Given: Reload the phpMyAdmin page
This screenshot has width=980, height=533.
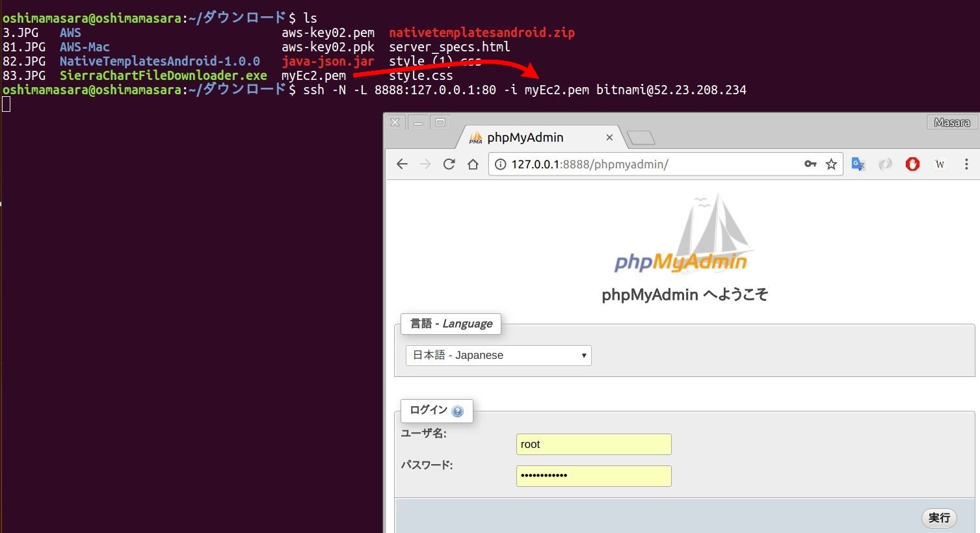Looking at the screenshot, I should tap(449, 164).
